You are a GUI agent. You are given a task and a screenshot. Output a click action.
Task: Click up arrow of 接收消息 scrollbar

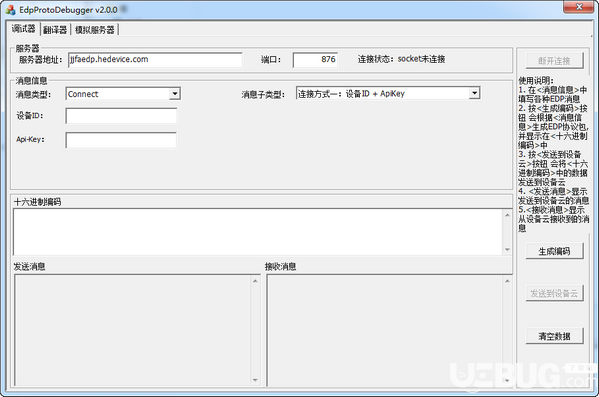click(x=507, y=281)
